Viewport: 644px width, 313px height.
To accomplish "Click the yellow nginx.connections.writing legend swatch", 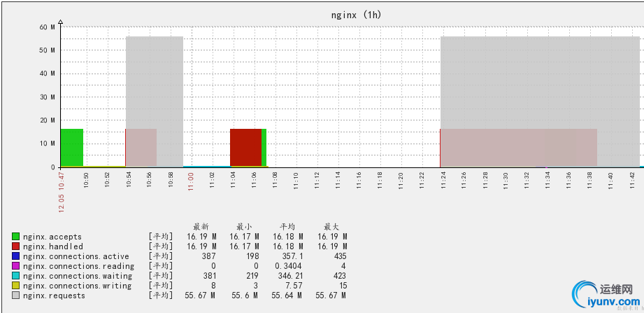I will tap(15, 286).
